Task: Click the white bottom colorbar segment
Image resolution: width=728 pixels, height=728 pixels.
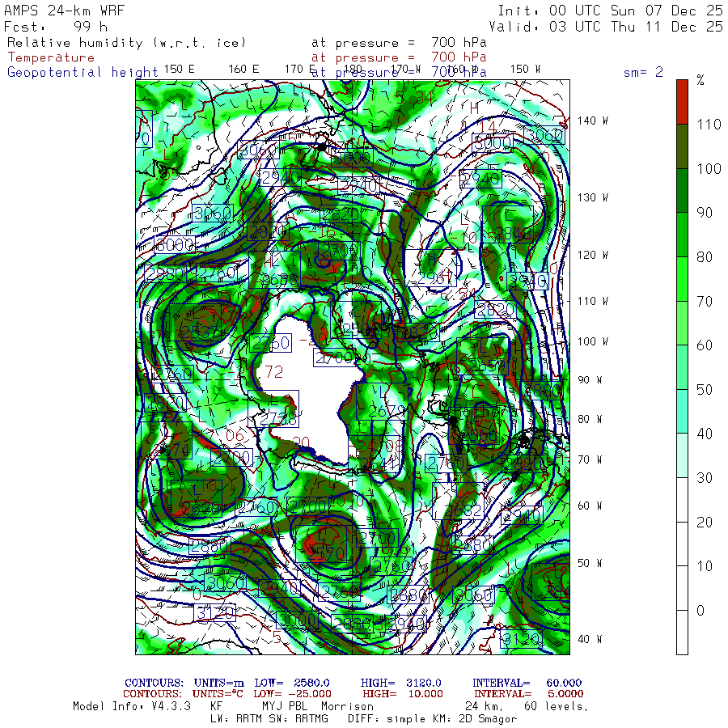Action: [x=683, y=631]
